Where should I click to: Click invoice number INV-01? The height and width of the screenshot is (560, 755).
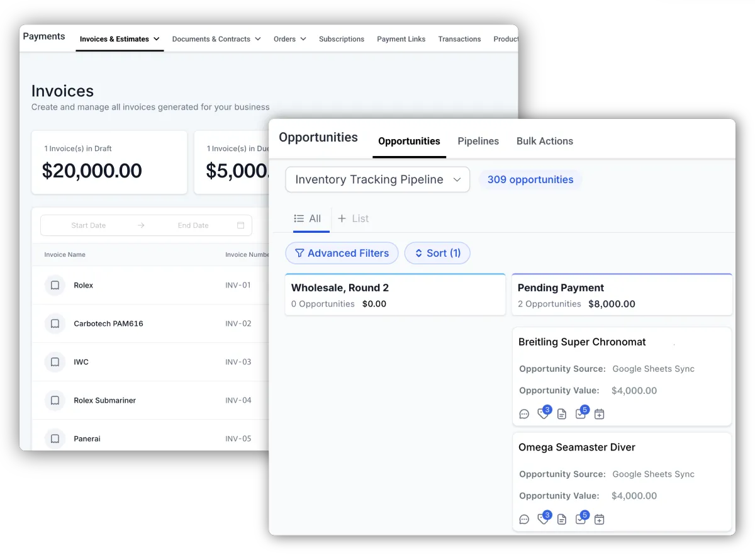(x=238, y=286)
